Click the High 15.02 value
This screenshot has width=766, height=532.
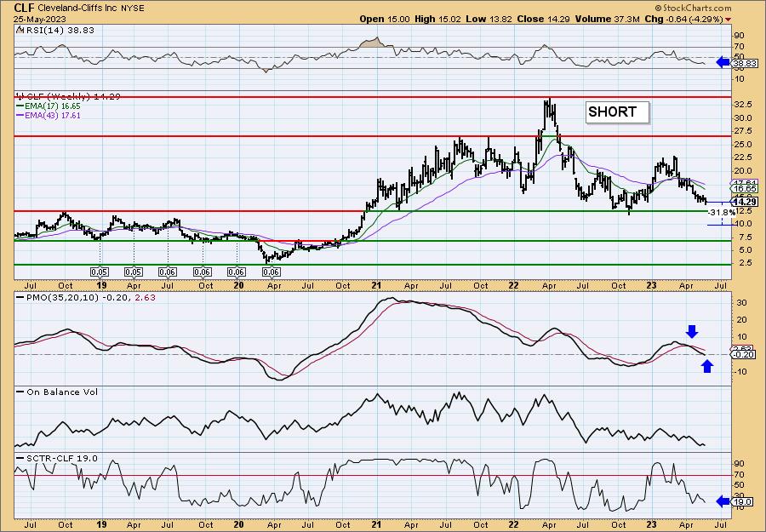[437, 19]
